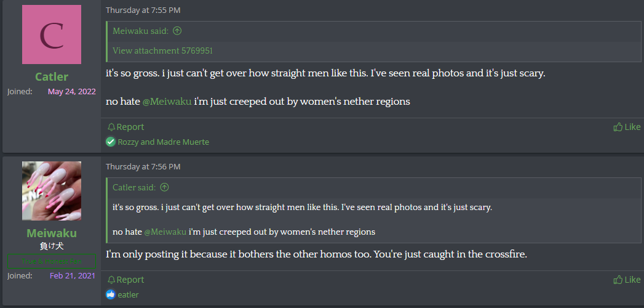Viewport: 644px width, 308px height.
Task: Open Meiwaku's profile picture
Action: 52,191
